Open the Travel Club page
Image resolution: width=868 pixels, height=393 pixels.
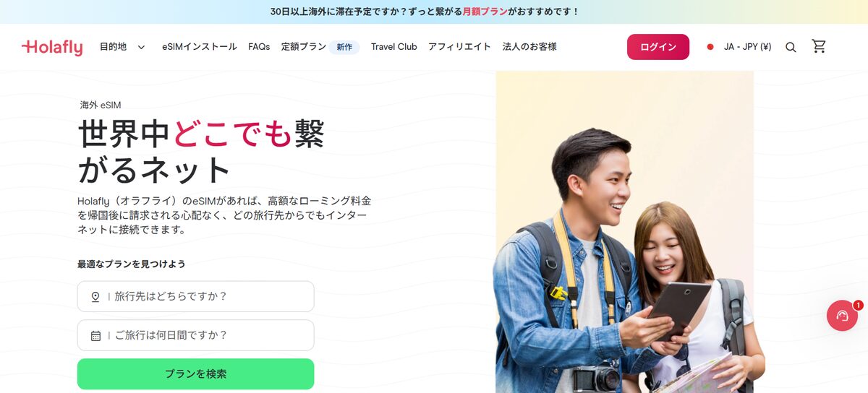[x=394, y=46]
